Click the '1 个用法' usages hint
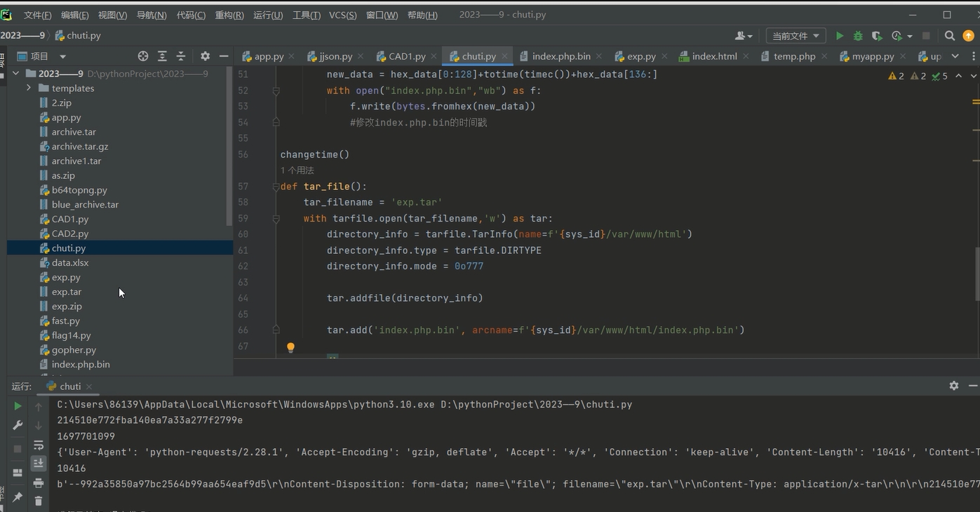This screenshot has width=980, height=512. click(297, 170)
